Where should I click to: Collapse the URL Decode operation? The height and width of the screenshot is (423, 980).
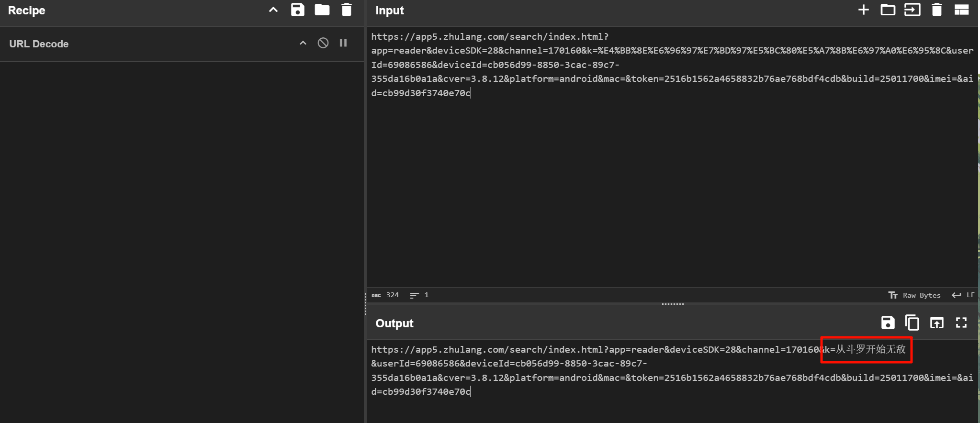pos(303,43)
